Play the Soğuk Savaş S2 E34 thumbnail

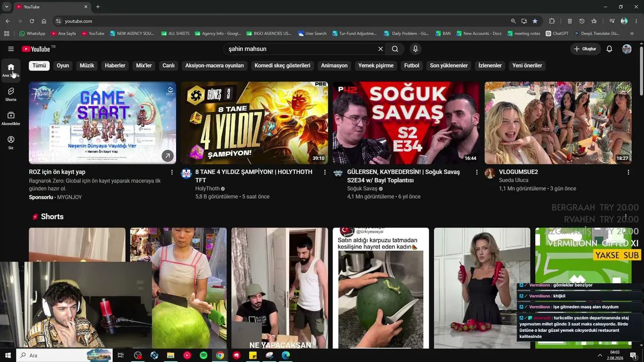(x=407, y=123)
